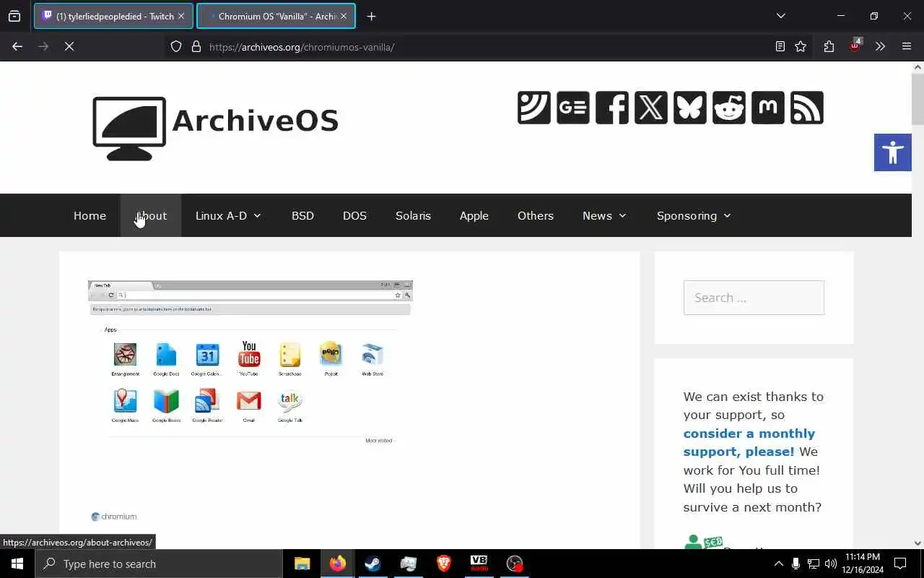The width and height of the screenshot is (924, 578).
Task: Open OBS Studio from the taskbar
Action: pyautogui.click(x=514, y=564)
